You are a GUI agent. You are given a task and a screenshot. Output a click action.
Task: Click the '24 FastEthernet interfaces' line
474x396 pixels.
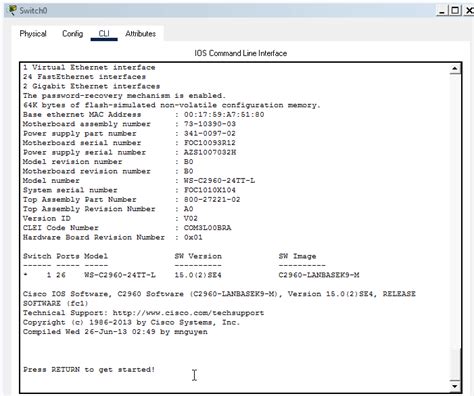click(84, 77)
